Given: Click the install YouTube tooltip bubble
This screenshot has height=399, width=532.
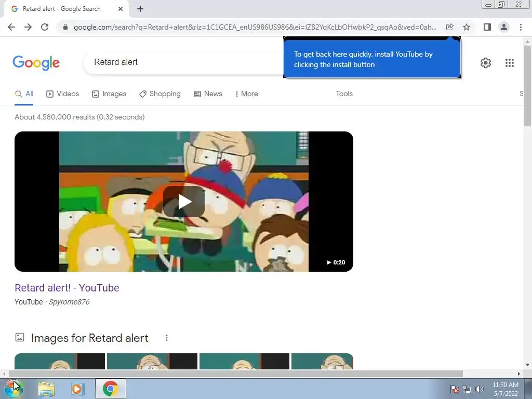Looking at the screenshot, I should [372, 59].
